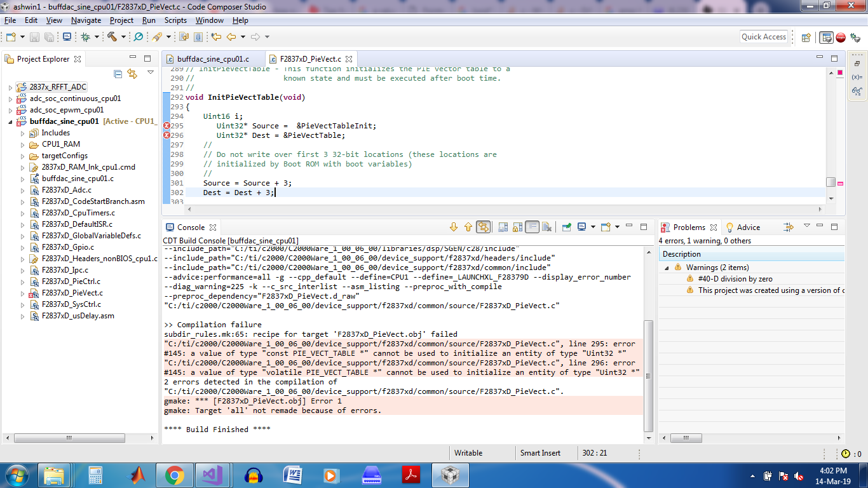Clear the Console output
The image size is (868, 488).
click(x=547, y=227)
